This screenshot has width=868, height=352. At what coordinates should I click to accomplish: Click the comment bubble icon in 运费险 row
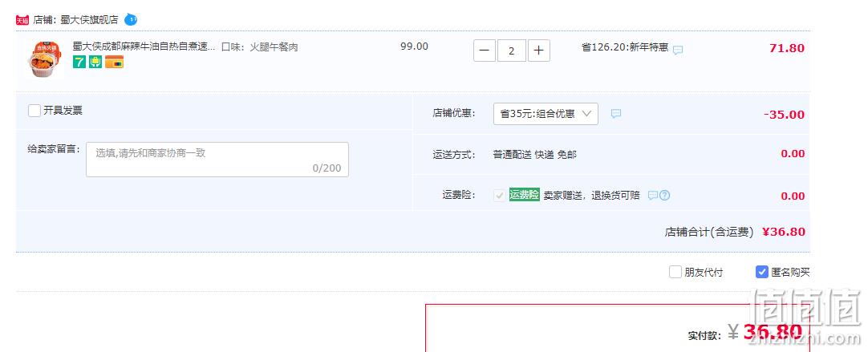point(653,196)
